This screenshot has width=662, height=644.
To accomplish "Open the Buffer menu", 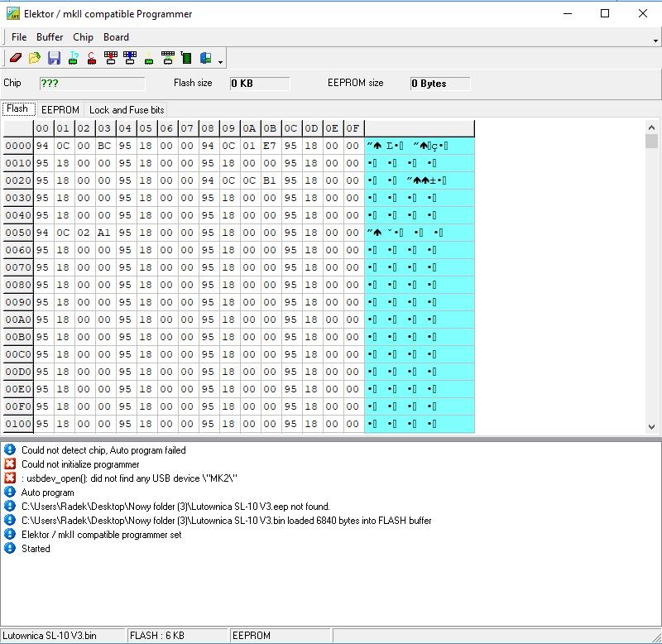I will click(x=50, y=37).
